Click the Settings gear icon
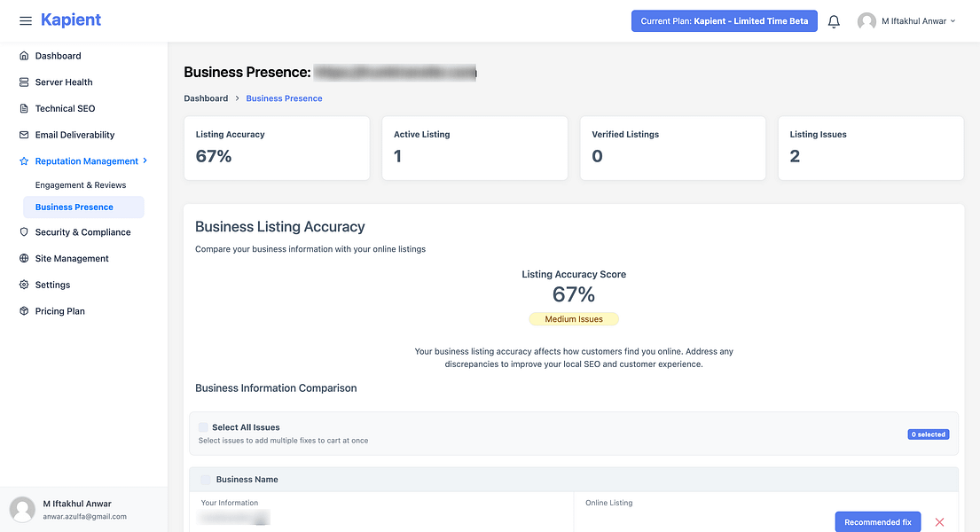The image size is (980, 532). coord(24,285)
